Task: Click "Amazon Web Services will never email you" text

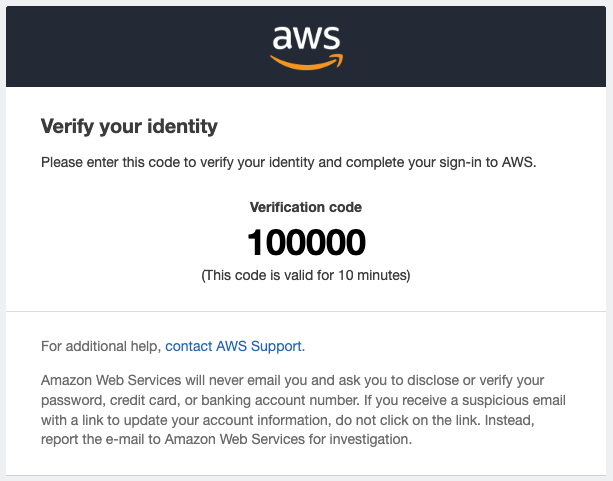Action: (x=170, y=381)
